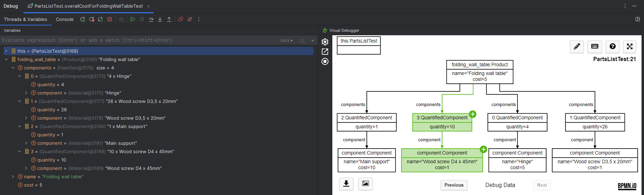
Task: Close the PartsListTest run tab
Action: [149, 6]
